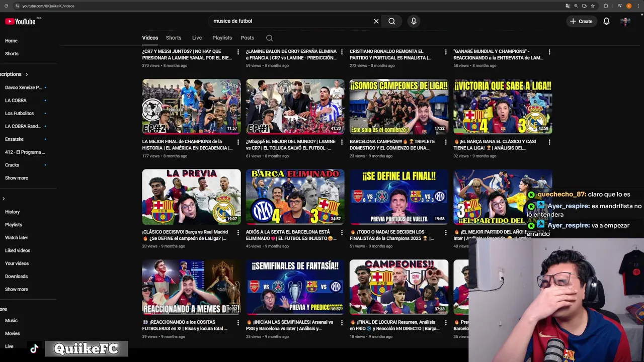644x362 pixels.
Task: Open the browser media control icon
Action: 620,6
